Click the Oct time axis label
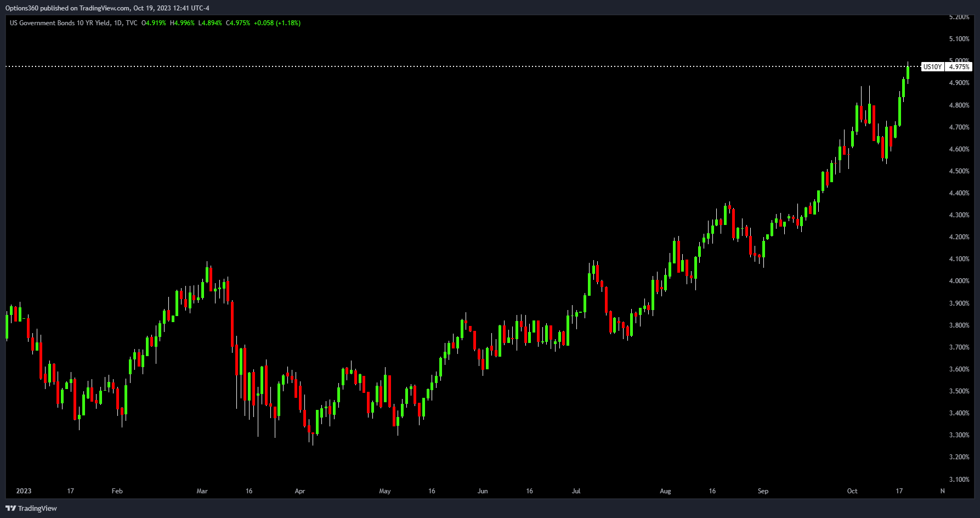Image resolution: width=980 pixels, height=518 pixels. click(x=852, y=491)
